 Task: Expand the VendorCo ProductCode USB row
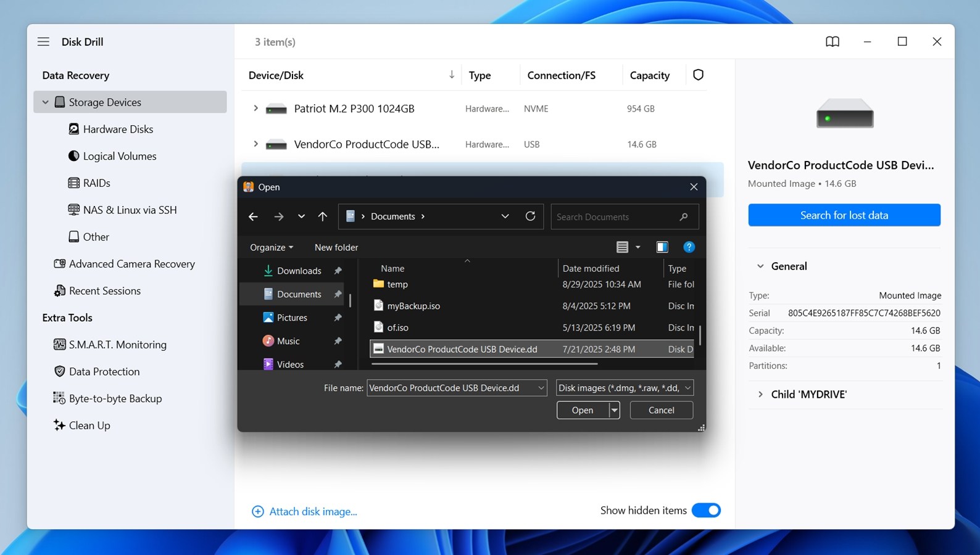[255, 144]
